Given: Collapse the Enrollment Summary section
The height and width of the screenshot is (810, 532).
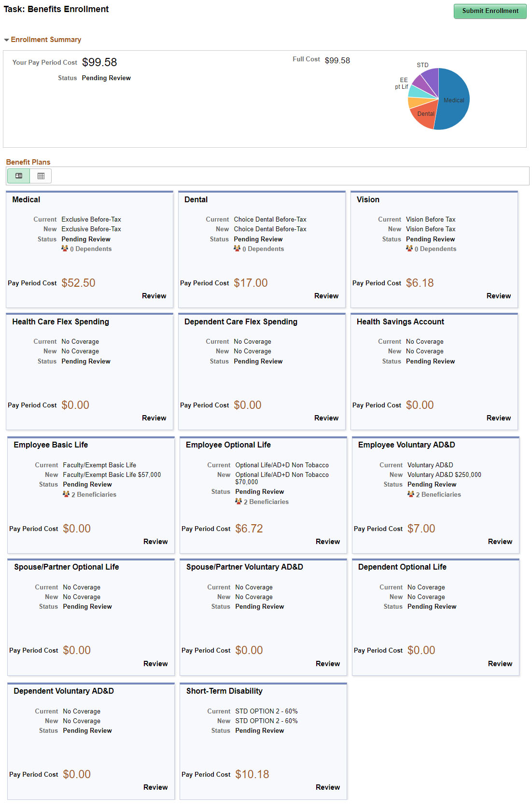Looking at the screenshot, I should tap(6, 40).
